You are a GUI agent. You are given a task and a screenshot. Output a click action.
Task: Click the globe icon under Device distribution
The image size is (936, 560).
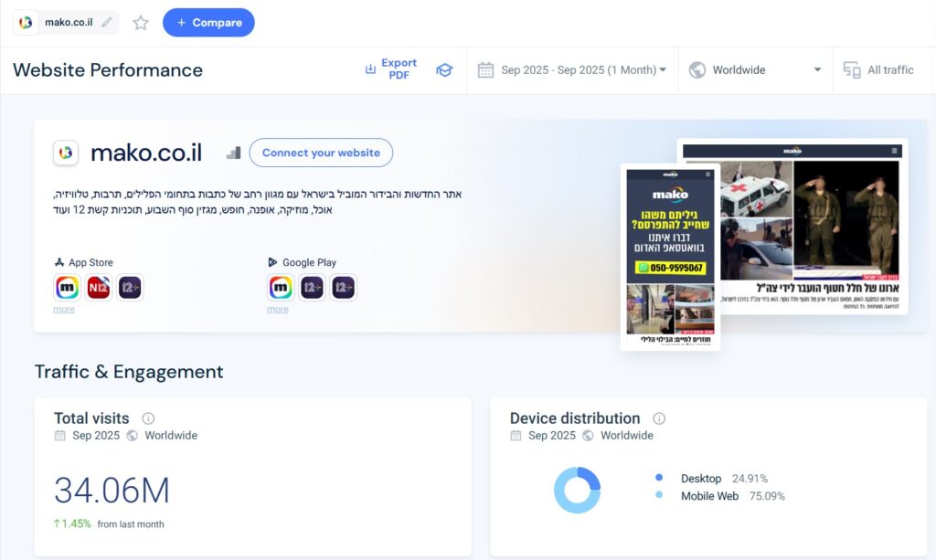pos(588,436)
